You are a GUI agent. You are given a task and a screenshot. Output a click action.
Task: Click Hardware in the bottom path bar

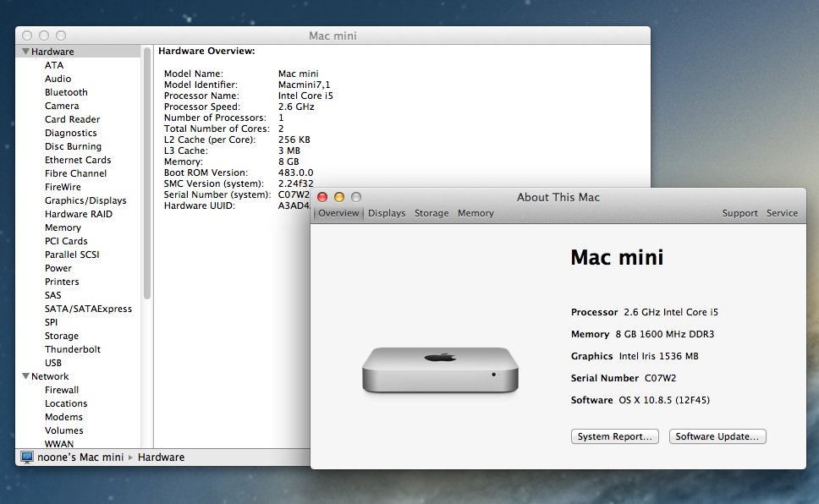pos(161,457)
